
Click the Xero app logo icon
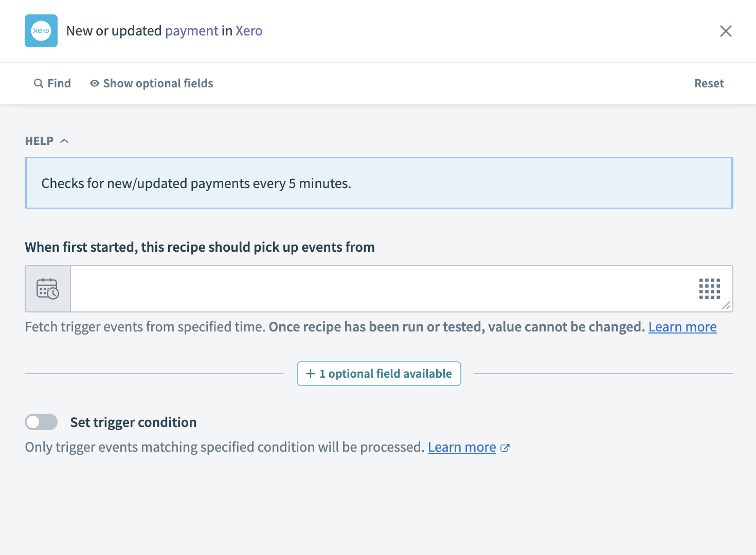41,31
